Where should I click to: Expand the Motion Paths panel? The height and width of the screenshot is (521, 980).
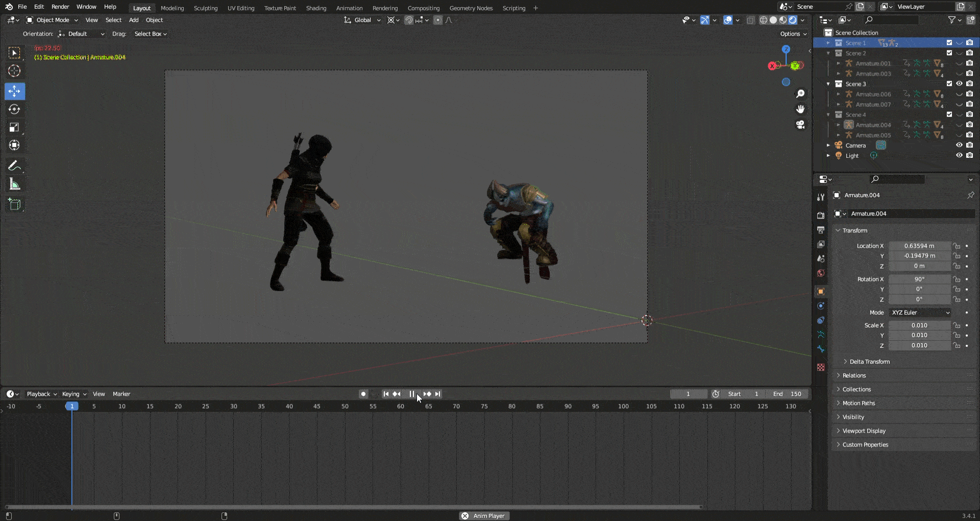[859, 403]
